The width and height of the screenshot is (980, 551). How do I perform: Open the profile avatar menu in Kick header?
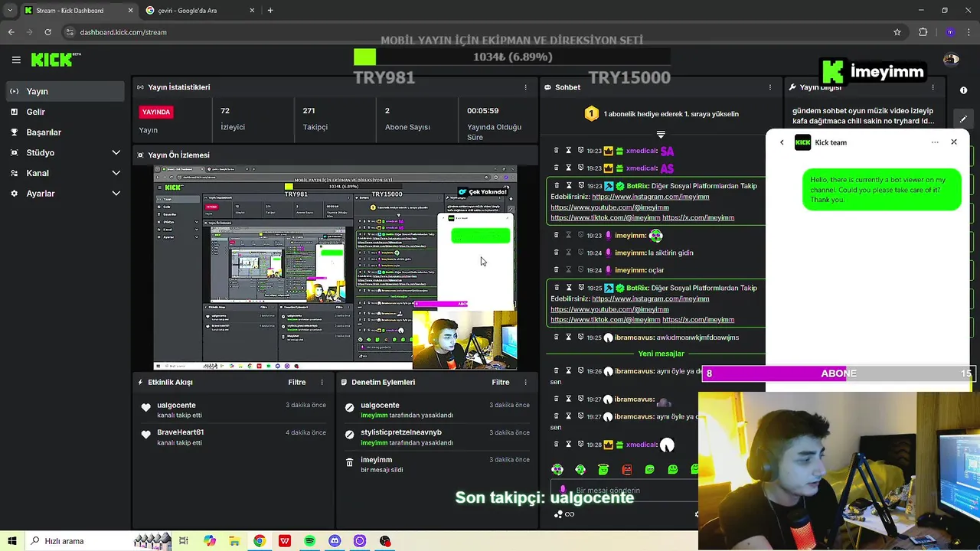[x=951, y=60]
